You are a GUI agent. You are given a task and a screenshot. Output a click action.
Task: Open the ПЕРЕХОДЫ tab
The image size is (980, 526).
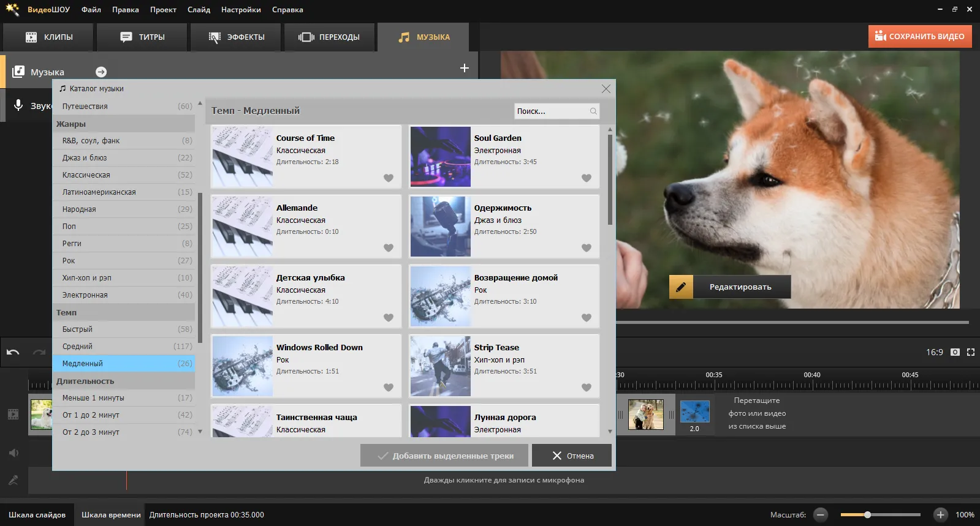tap(330, 37)
